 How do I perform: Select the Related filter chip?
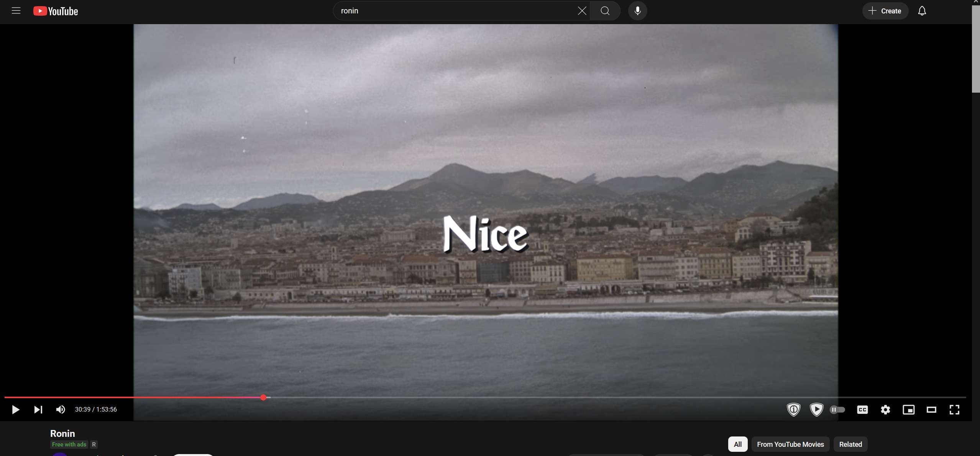pyautogui.click(x=850, y=444)
